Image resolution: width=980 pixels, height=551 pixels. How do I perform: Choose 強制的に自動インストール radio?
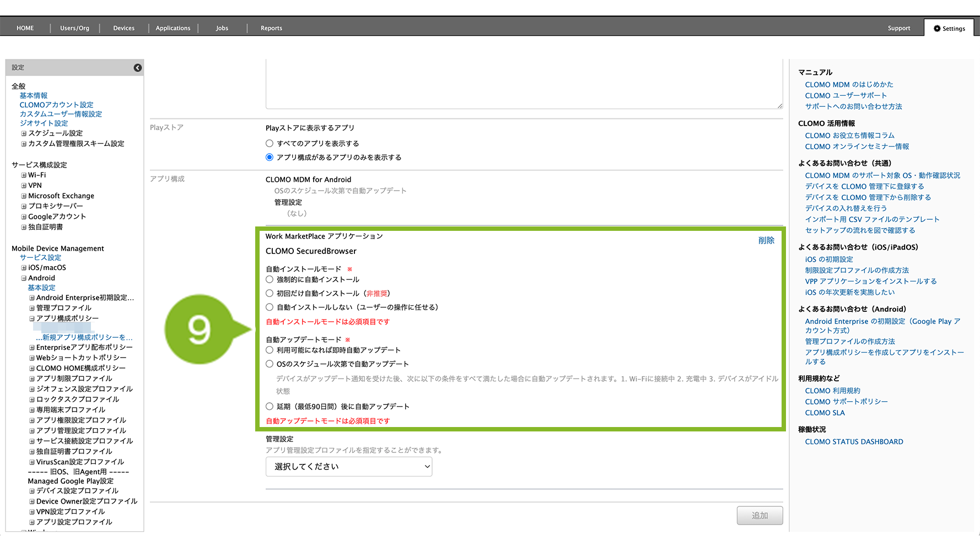(x=270, y=279)
